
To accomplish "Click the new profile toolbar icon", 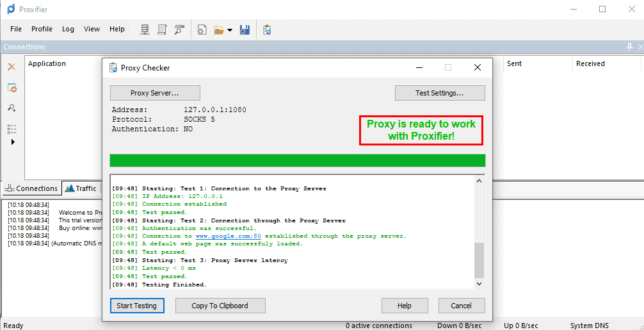I will pos(202,29).
